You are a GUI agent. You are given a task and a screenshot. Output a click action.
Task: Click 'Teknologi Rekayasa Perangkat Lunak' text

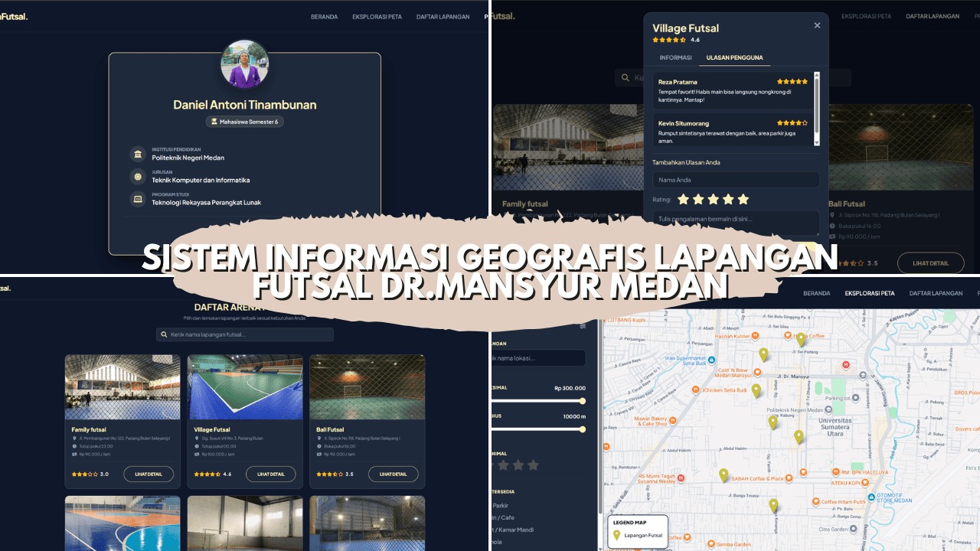coord(207,203)
